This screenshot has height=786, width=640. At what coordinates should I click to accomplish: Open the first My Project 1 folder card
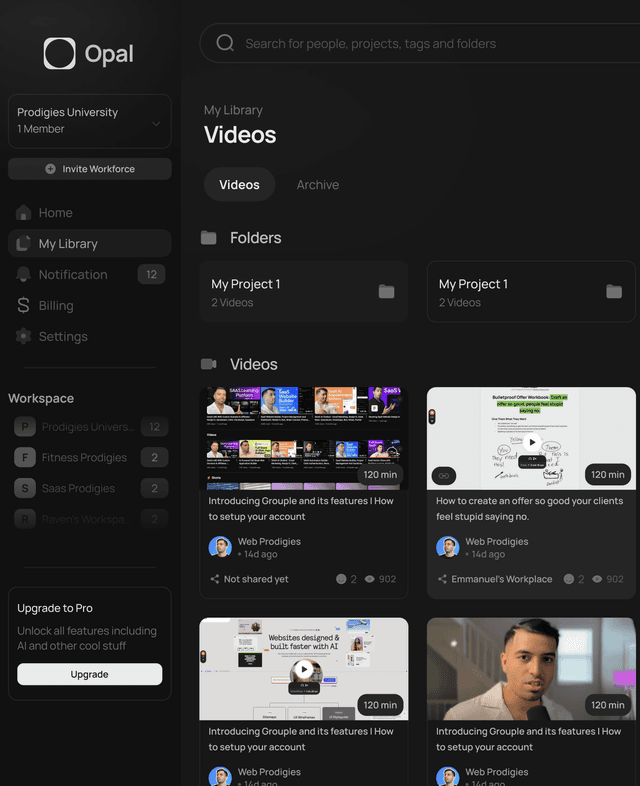[304, 292]
